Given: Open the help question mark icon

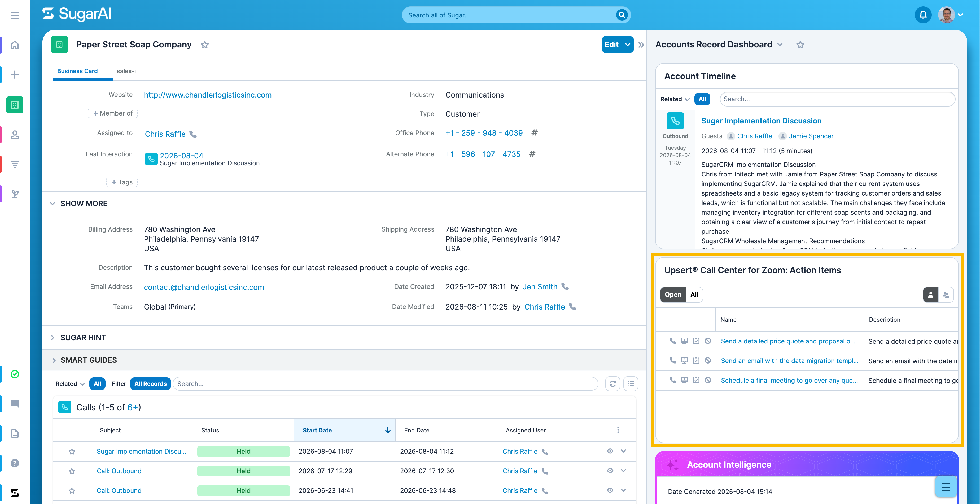Looking at the screenshot, I should coord(15,463).
